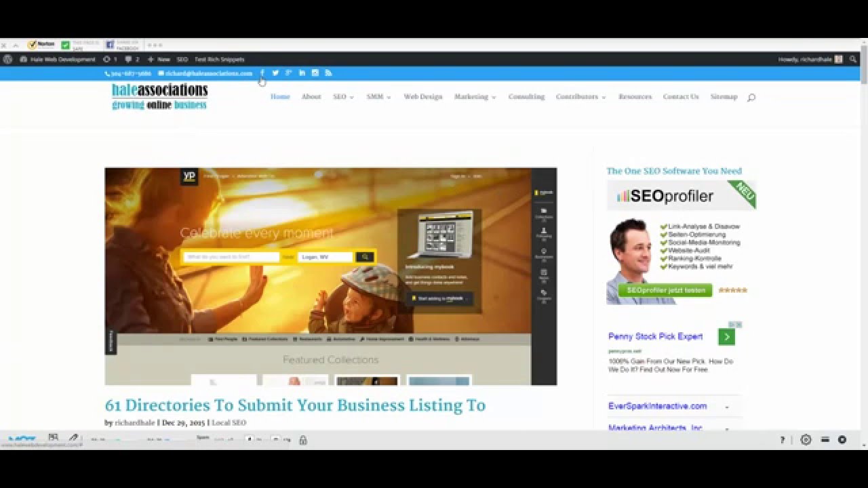Click the site navigation search icon
This screenshot has width=868, height=488.
point(751,98)
